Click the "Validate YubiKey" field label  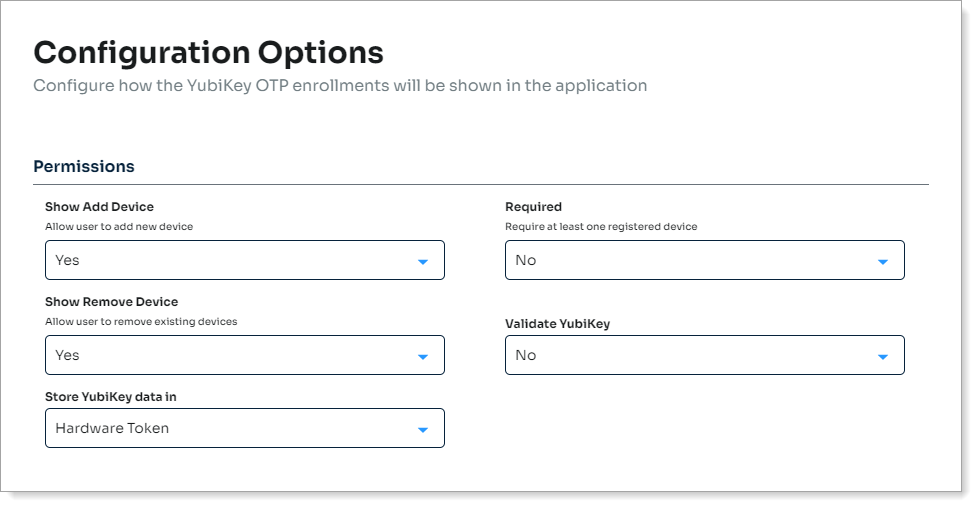(559, 324)
